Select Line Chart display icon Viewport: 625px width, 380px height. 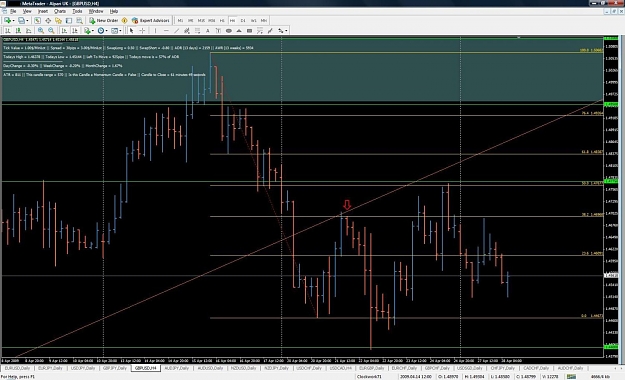click(28, 30)
